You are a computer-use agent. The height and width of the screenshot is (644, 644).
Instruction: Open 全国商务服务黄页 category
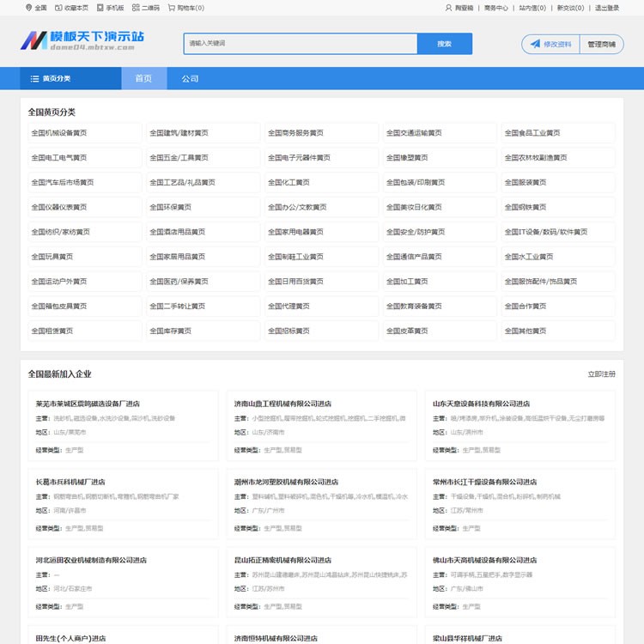click(x=321, y=132)
